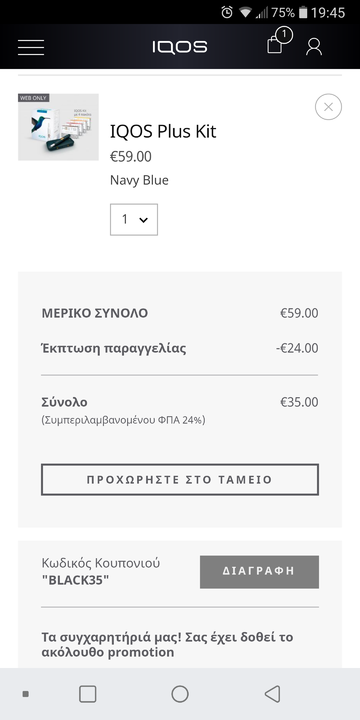360x720 pixels.
Task: Tap the IQOS logo in header
Action: point(180,47)
